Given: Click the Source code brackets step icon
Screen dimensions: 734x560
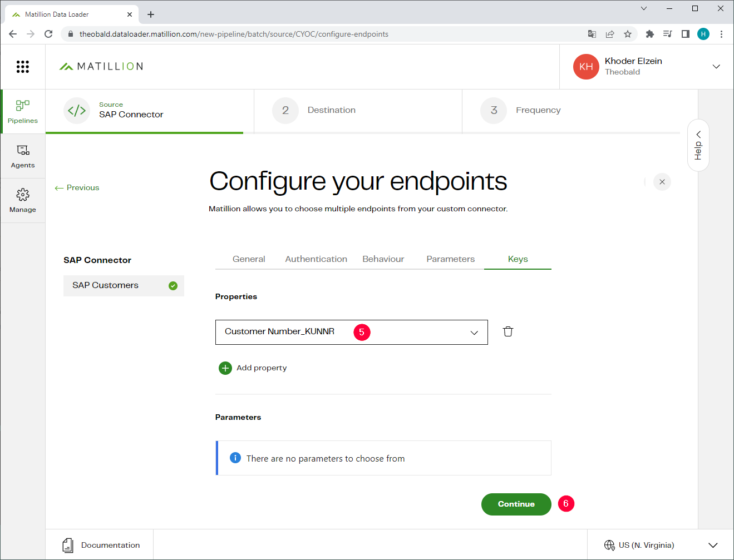Looking at the screenshot, I should (77, 111).
